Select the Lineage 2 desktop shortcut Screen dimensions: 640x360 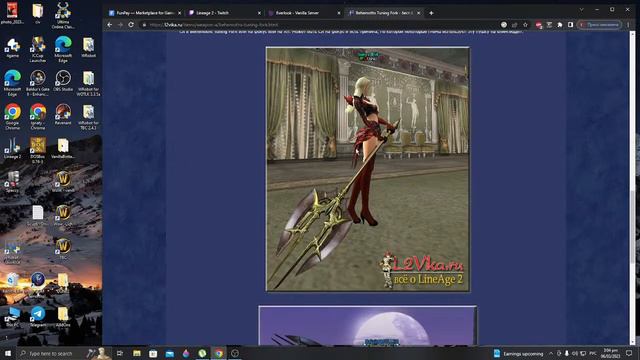point(12,148)
